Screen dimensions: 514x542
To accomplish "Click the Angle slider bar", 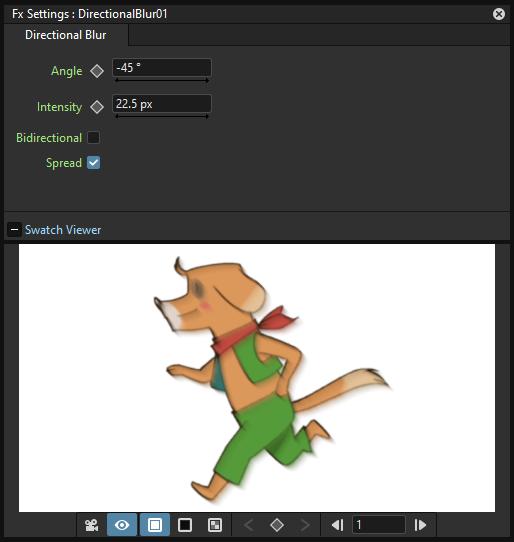I will (162, 80).
